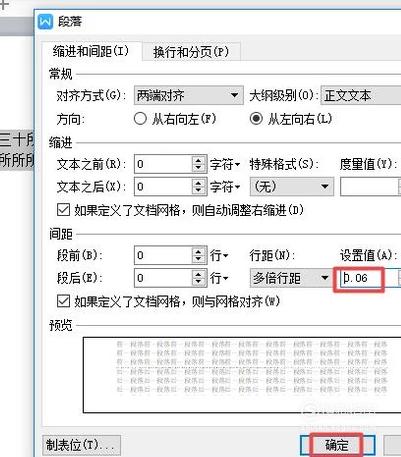The height and width of the screenshot is (457, 401).
Task: Open the 行 unit dropdown for 段后
Action: (219, 278)
